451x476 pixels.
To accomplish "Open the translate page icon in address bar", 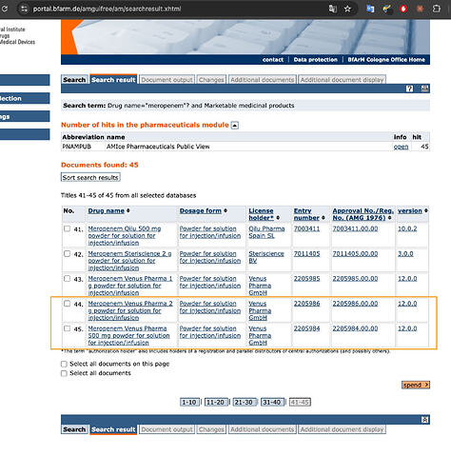I will coord(332,9).
